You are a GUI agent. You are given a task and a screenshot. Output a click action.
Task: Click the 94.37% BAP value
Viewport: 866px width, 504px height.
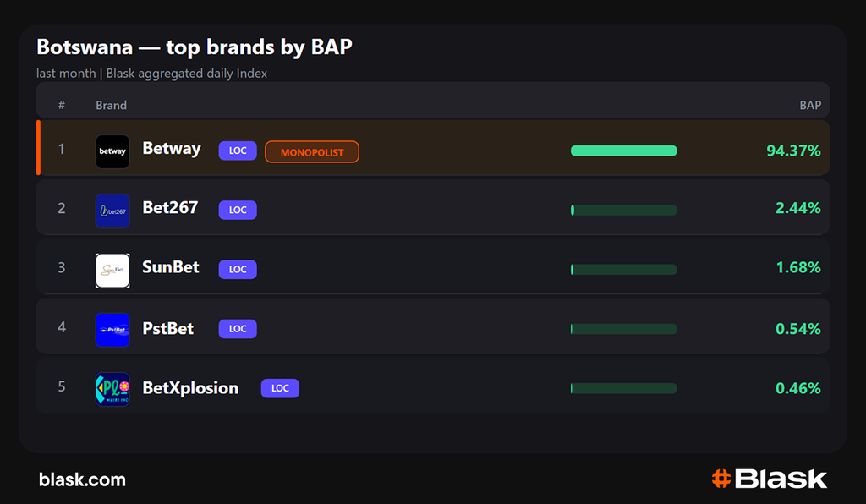point(793,151)
